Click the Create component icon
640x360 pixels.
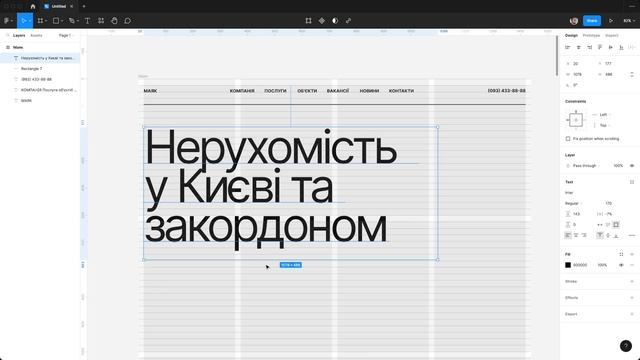point(322,20)
